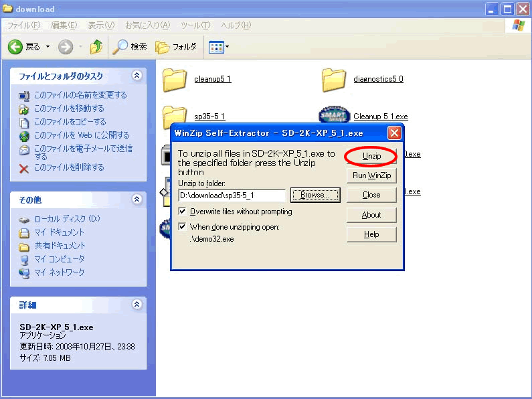The width and height of the screenshot is (532, 399).
Task: Click the Local Disk (D:) drive icon
Action: 24,220
